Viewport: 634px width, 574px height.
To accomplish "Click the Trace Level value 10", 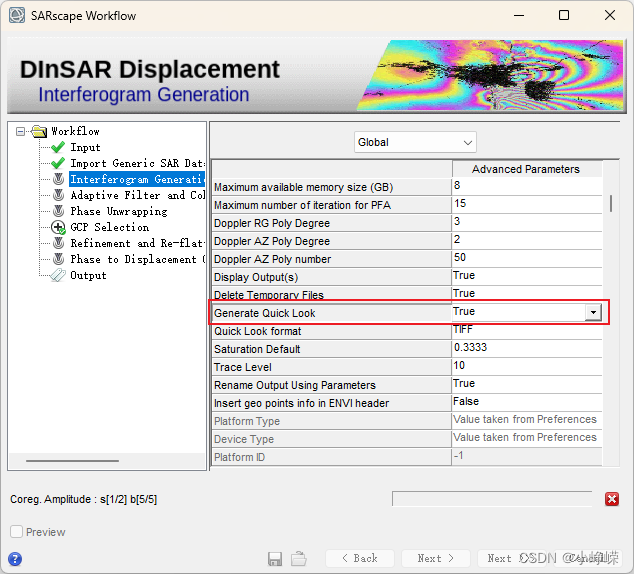I will pyautogui.click(x=526, y=366).
